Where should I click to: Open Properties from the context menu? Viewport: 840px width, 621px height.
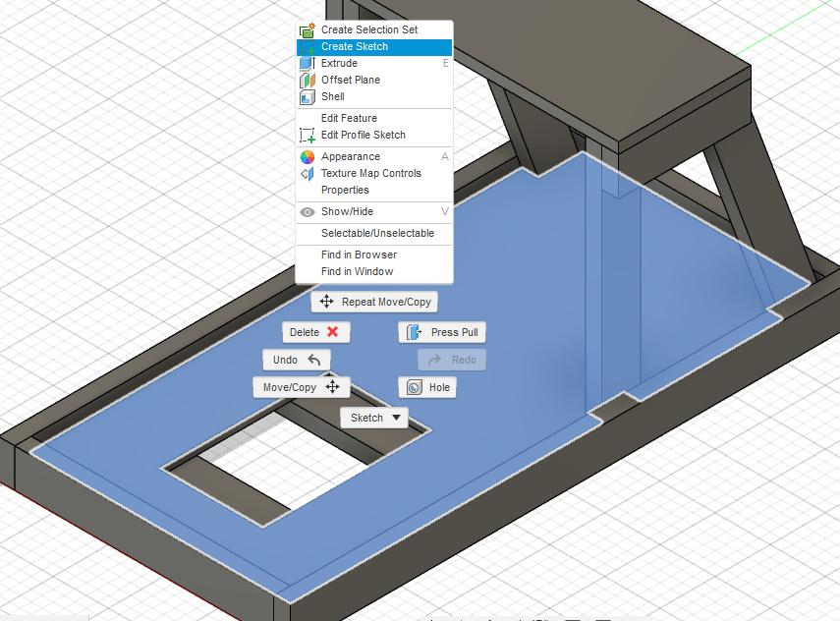pyautogui.click(x=346, y=190)
